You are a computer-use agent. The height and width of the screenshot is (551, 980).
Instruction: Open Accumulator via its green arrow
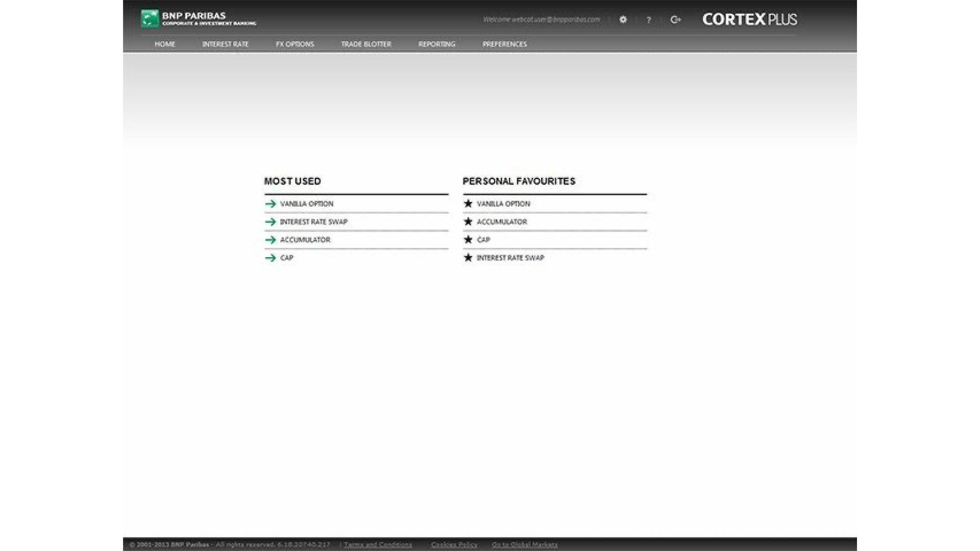tap(270, 240)
